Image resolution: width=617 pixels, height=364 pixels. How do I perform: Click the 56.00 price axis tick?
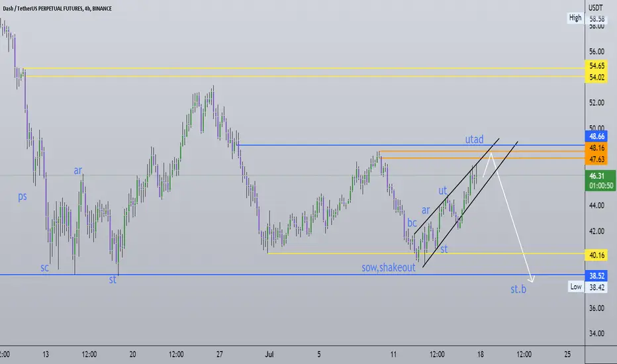coord(596,52)
